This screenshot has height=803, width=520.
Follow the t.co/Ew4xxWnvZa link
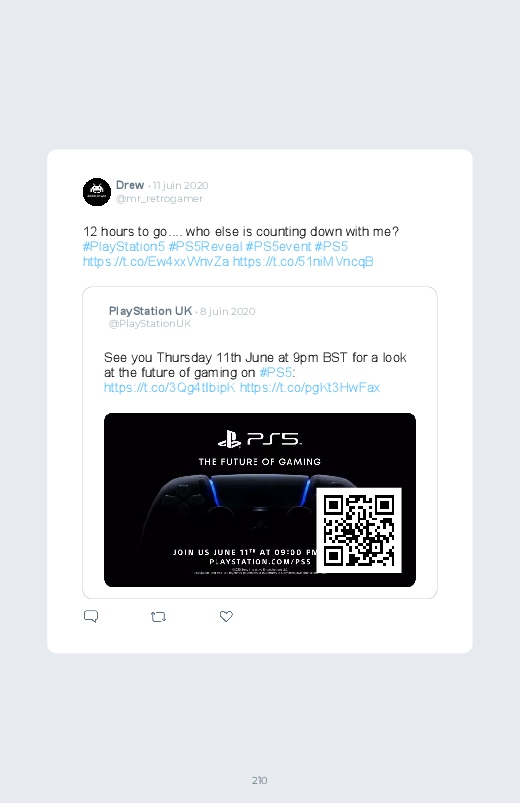click(x=156, y=261)
